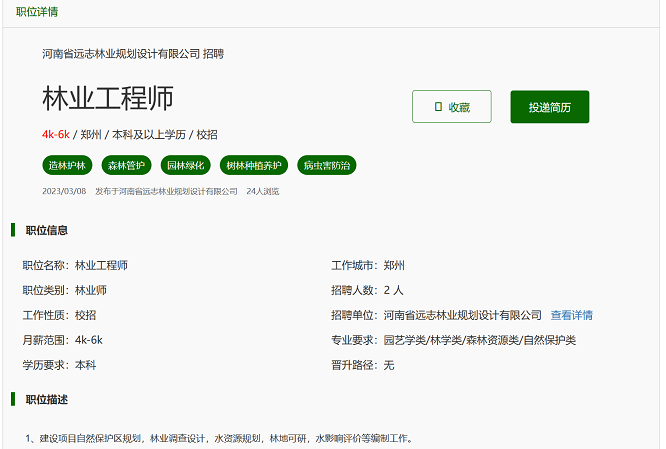Click the company name 河南省远志林业规划设计有限公司 招聘 header
666x449 pixels.
pos(132,54)
